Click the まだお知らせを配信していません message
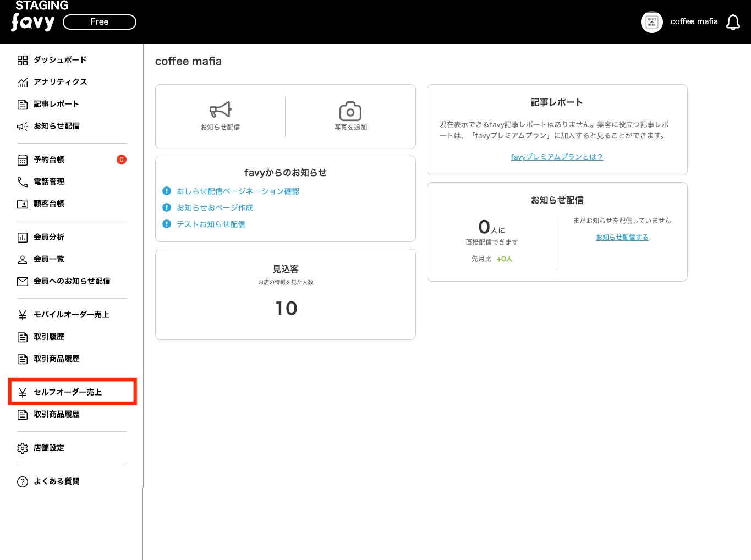Image resolution: width=751 pixels, height=560 pixels. (x=622, y=221)
